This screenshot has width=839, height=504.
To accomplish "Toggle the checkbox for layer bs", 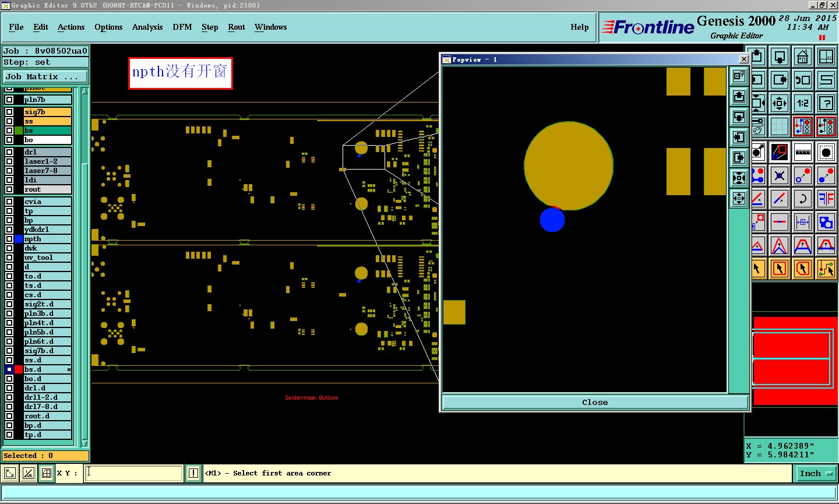I will (9, 131).
